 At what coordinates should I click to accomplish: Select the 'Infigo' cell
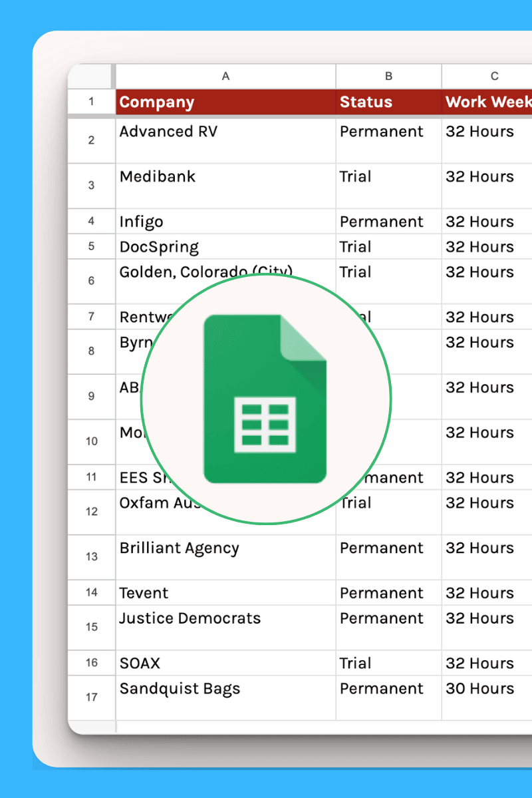tap(226, 222)
